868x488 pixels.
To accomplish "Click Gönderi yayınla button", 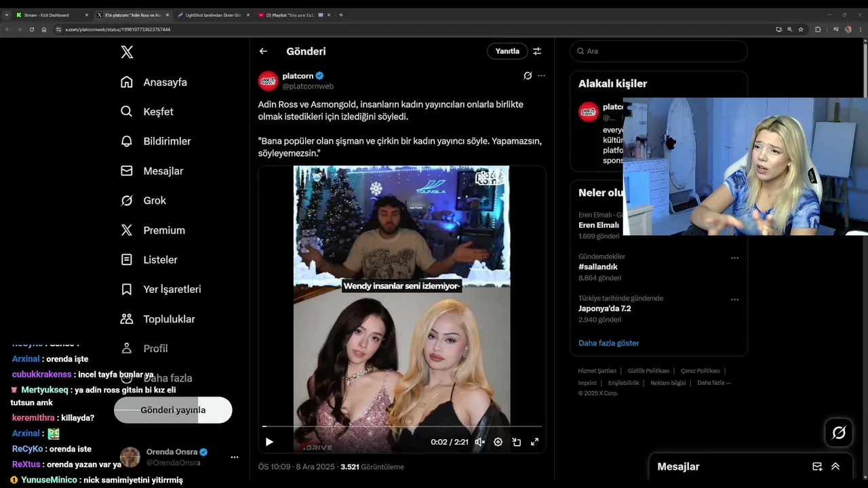I will point(173,410).
